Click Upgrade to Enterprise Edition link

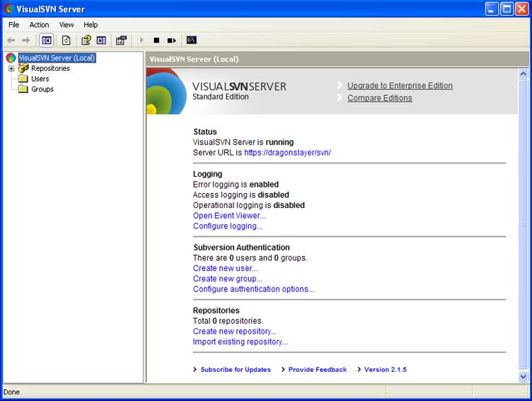399,86
